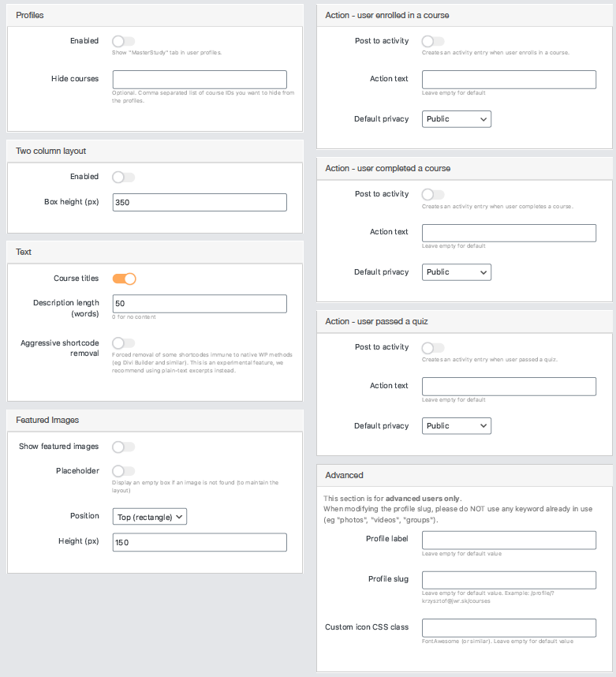Toggle Post to activity for course enrollment
616x677 pixels.
click(433, 41)
